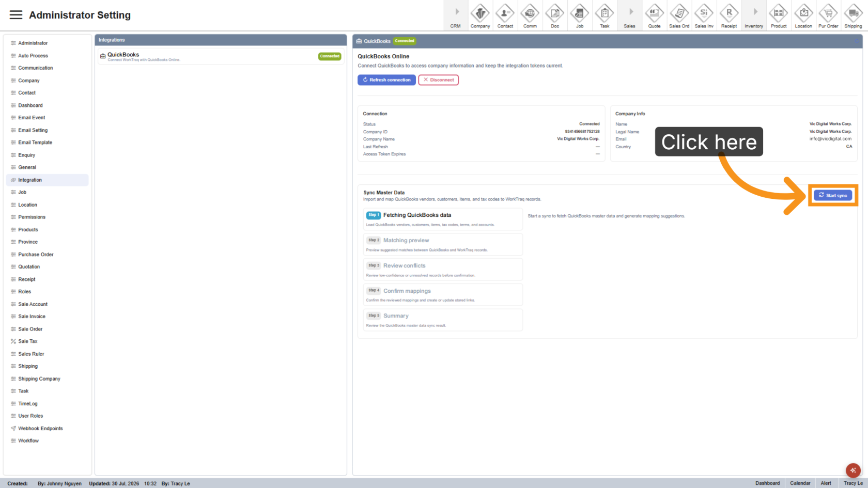868x488 pixels.
Task: Open Step 5 Summary
Action: pyautogui.click(x=443, y=320)
